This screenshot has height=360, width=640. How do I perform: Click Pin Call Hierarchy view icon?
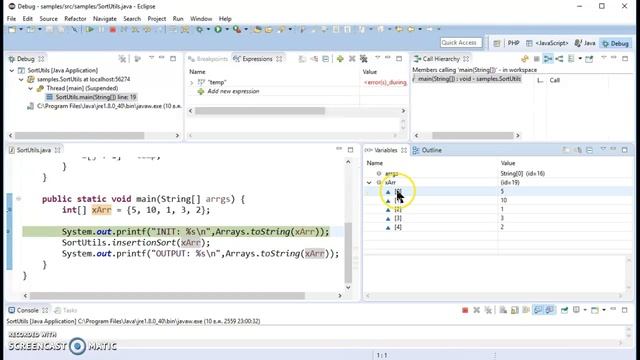[589, 59]
